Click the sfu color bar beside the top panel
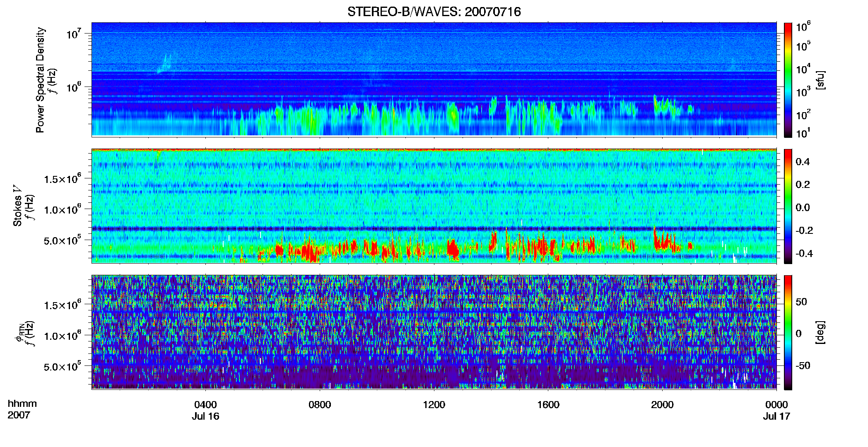868x447 pixels. coord(788,80)
